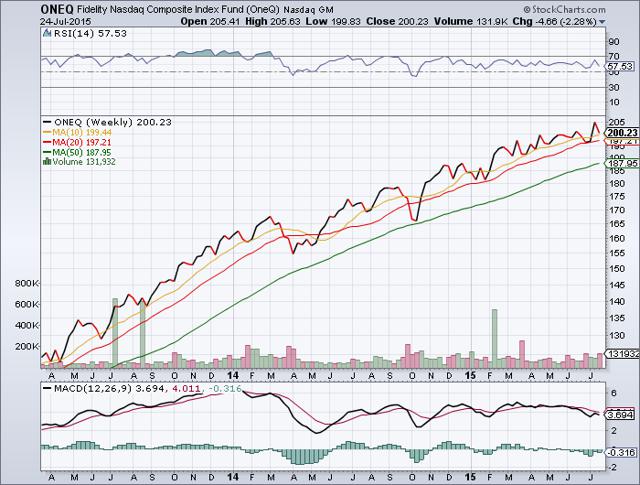Screen dimensions: 640x485
Task: Click the RSI indicator chart icon
Action: [x=47, y=33]
